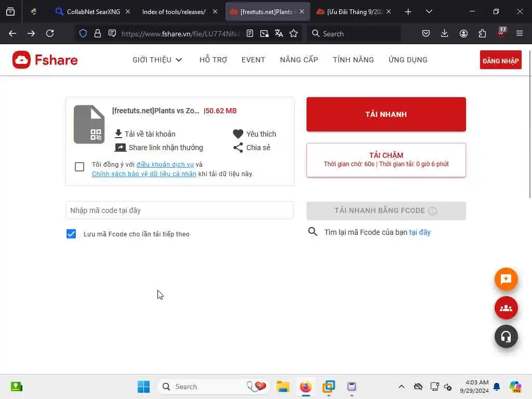
Task: Go back to previous page
Action: [x=12, y=33]
